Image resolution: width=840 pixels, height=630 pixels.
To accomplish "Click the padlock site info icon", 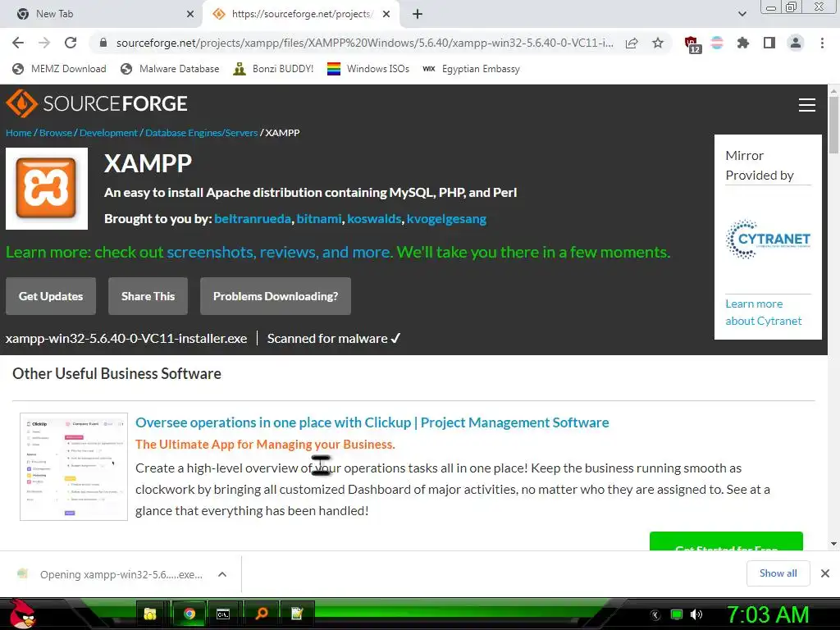I will click(x=103, y=43).
